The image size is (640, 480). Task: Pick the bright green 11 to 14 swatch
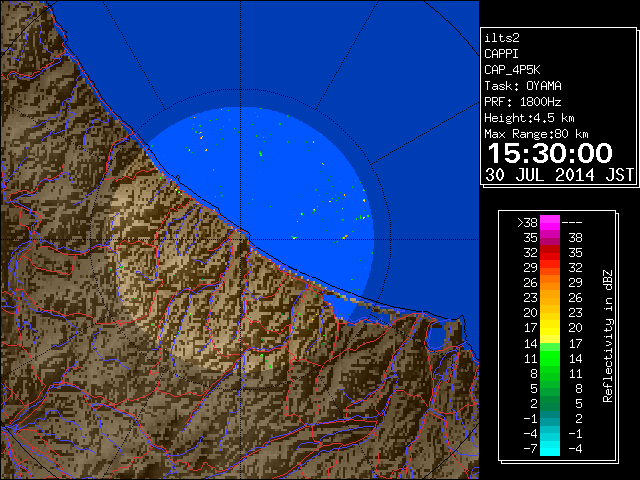pyautogui.click(x=550, y=358)
